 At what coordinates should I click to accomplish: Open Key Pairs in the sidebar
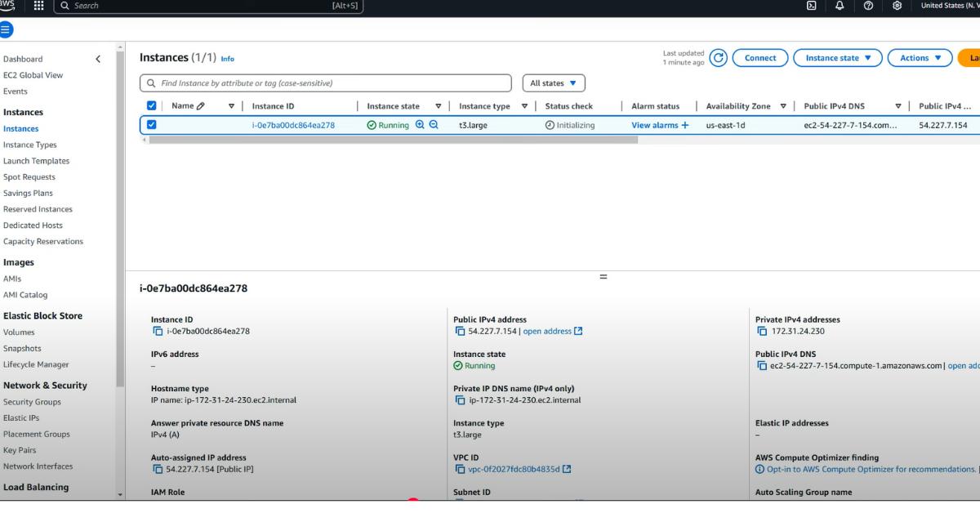[x=20, y=450]
